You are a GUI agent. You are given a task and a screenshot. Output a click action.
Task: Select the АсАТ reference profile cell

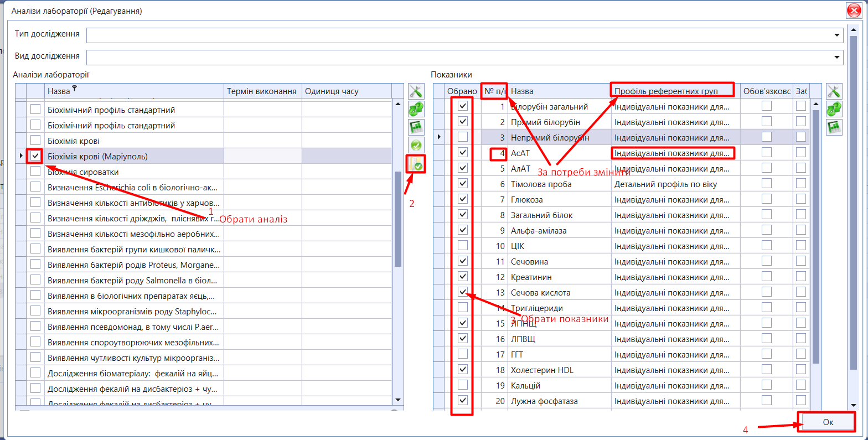pyautogui.click(x=675, y=153)
